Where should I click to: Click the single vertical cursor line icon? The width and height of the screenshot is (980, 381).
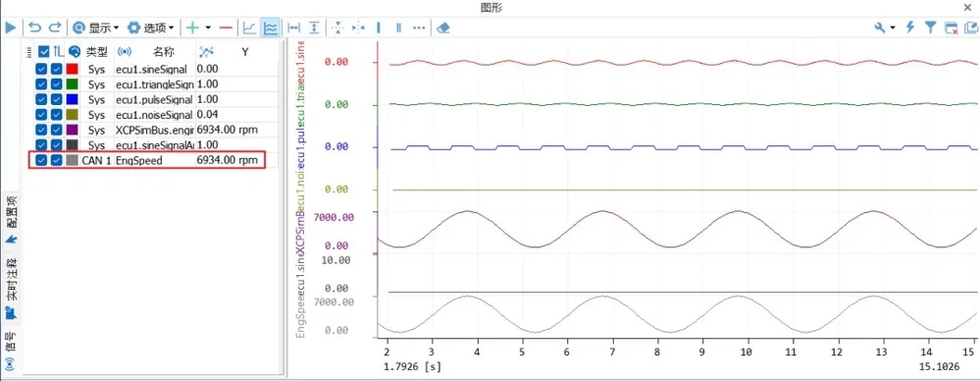point(378,27)
